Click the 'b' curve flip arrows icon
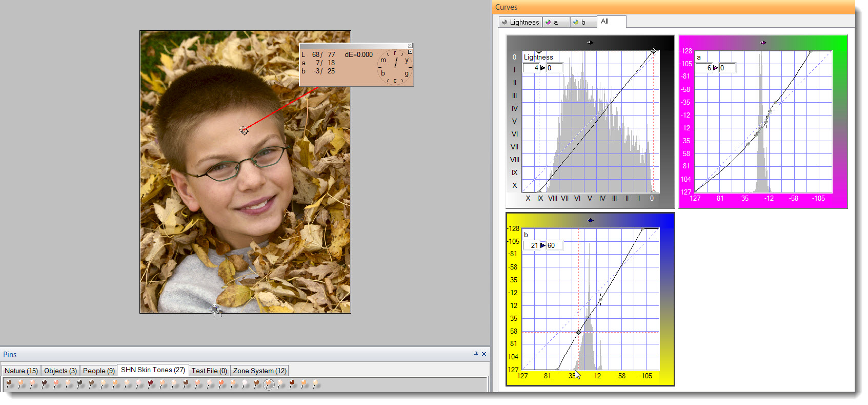The height and width of the screenshot is (405, 868). click(590, 220)
